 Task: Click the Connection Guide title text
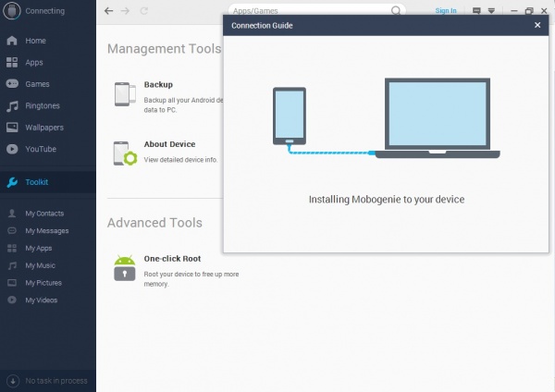262,26
